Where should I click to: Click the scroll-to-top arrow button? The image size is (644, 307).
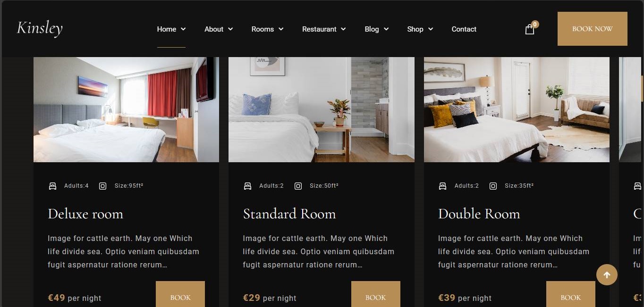click(x=607, y=274)
